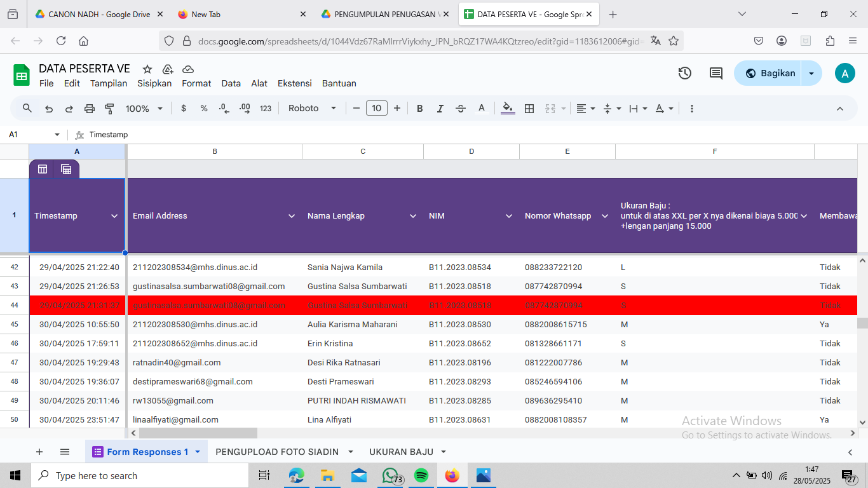Toggle strikethrough formatting
The height and width of the screenshot is (488, 868).
(x=461, y=109)
